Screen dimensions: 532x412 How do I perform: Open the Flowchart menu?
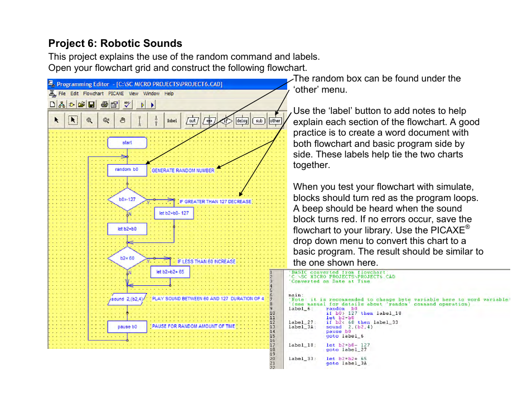tap(93, 93)
